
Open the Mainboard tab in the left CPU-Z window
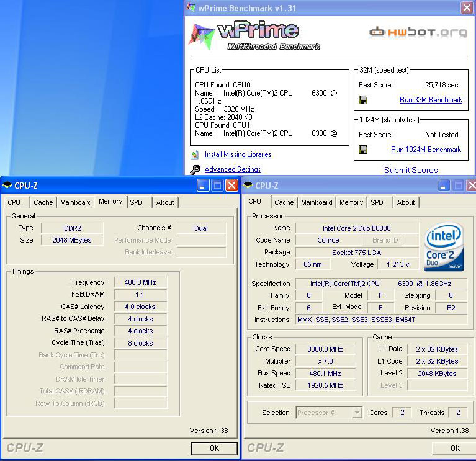[76, 202]
